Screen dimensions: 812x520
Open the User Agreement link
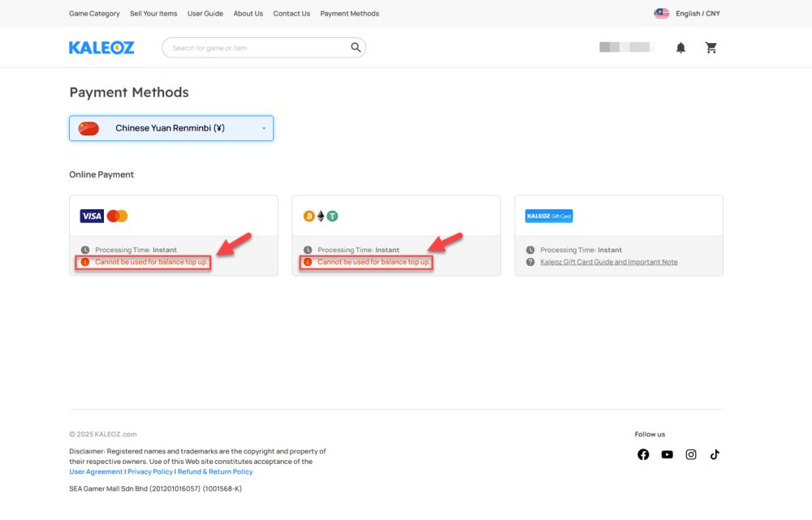tap(96, 472)
